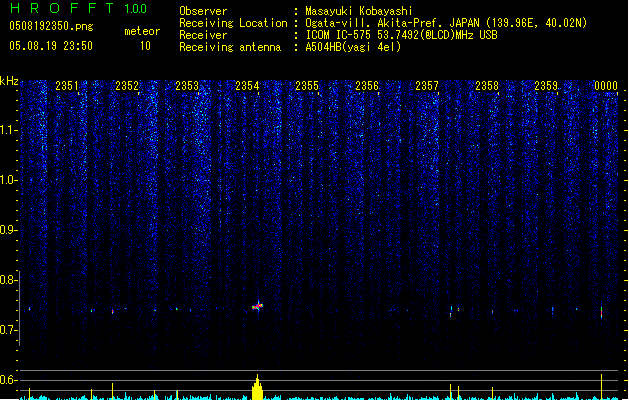The width and height of the screenshot is (629, 400).
Task: Click the large yellow power peak near 2354
Action: (x=257, y=387)
